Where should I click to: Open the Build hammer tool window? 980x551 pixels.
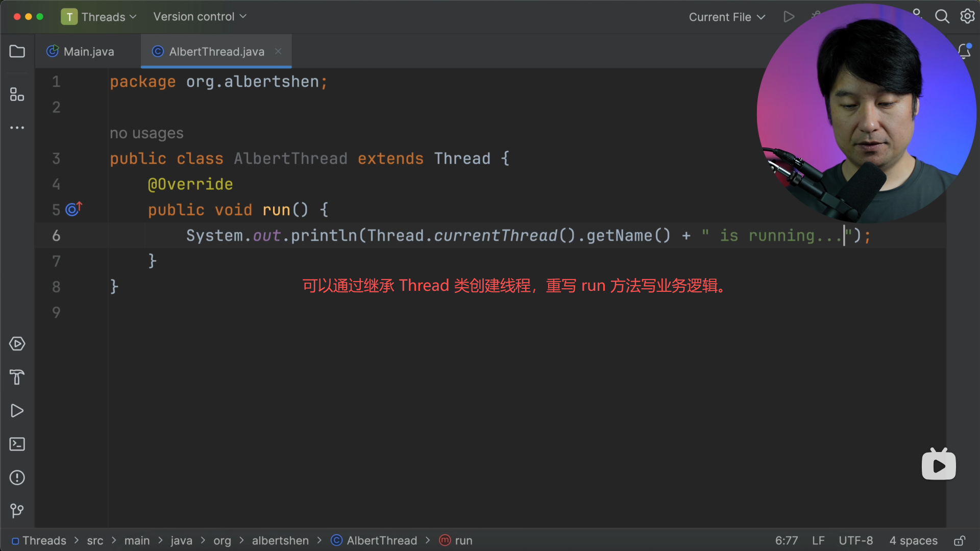click(x=17, y=378)
